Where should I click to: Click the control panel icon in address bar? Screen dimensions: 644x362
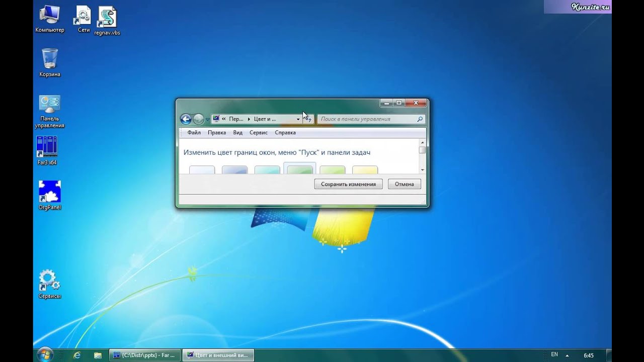point(216,119)
